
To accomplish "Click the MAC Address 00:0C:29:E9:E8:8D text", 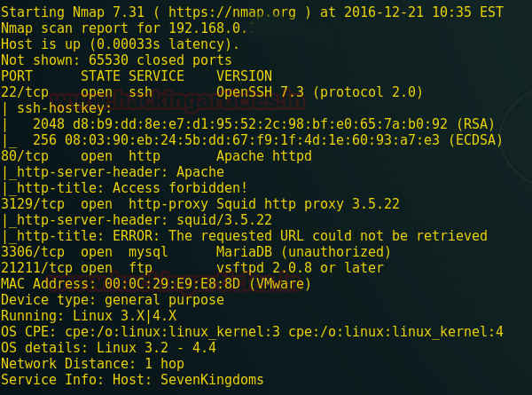I will [155, 284].
